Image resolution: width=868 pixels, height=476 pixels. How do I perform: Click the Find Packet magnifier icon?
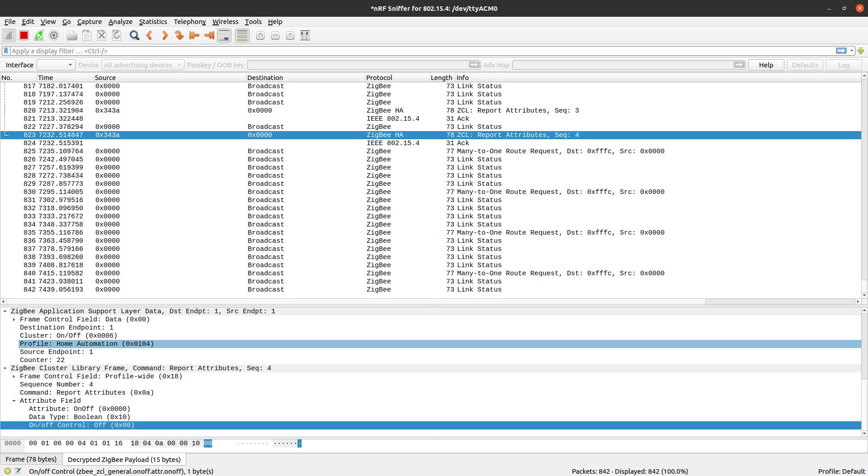(x=134, y=35)
